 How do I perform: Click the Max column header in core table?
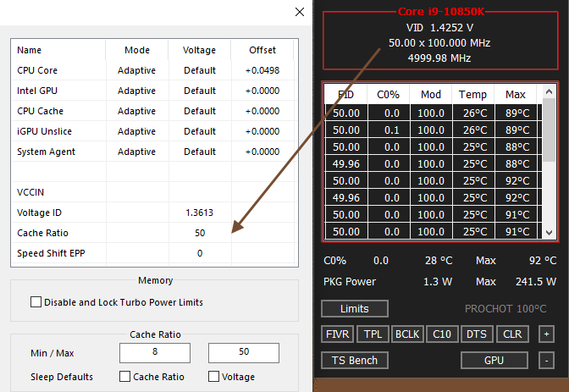[x=516, y=94]
